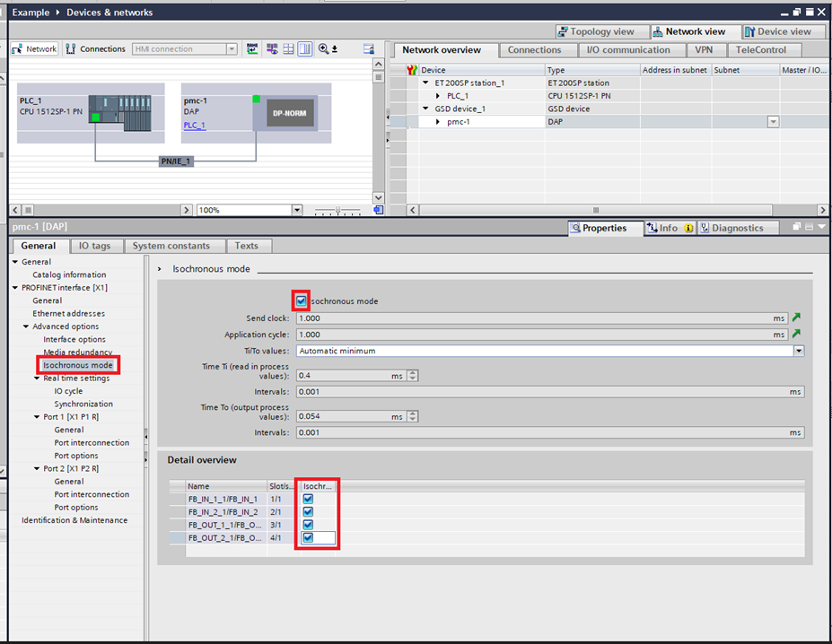
Task: Open the HMI connection dropdown
Action: coord(230,49)
